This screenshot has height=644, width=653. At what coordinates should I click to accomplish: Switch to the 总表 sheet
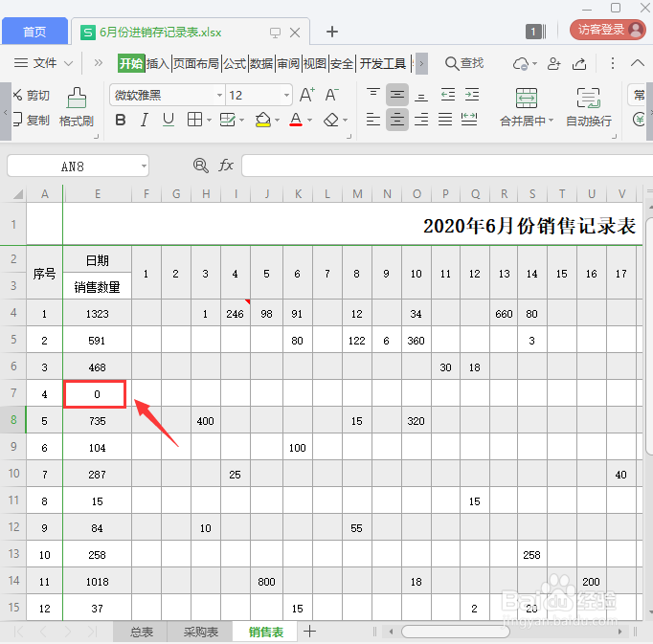(141, 632)
